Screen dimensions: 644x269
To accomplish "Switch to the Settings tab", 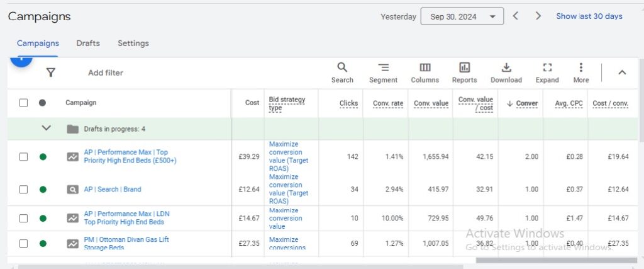I will [133, 43].
